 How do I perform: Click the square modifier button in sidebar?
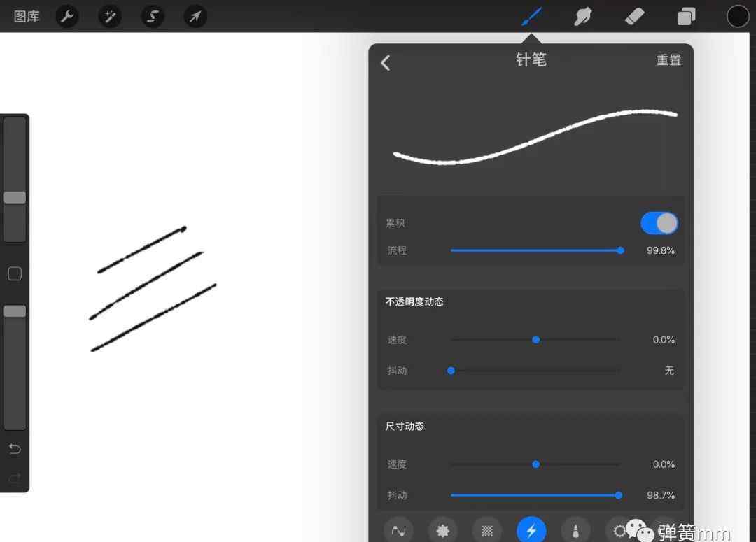pos(15,273)
